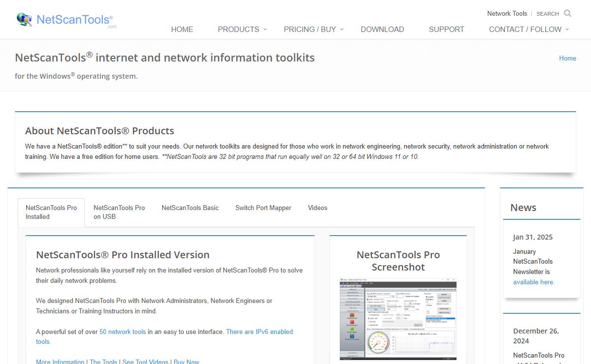Click the Network Tools link
This screenshot has width=591, height=364.
coord(507,13)
